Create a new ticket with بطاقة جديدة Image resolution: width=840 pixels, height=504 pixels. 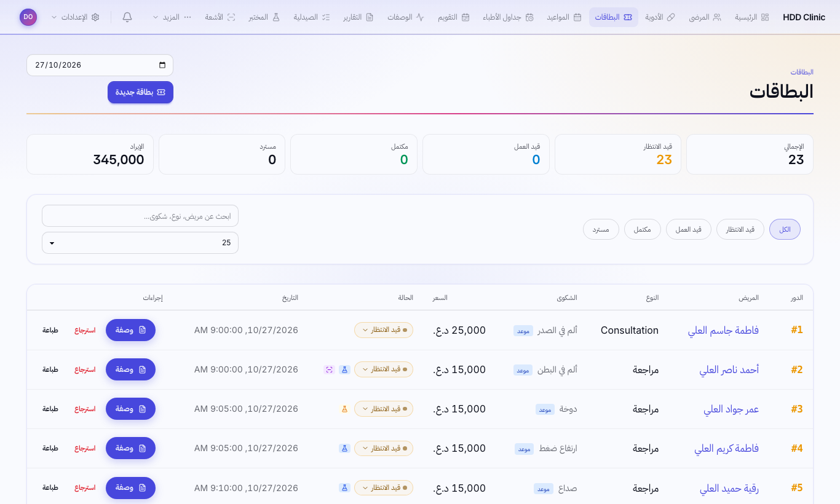point(140,92)
